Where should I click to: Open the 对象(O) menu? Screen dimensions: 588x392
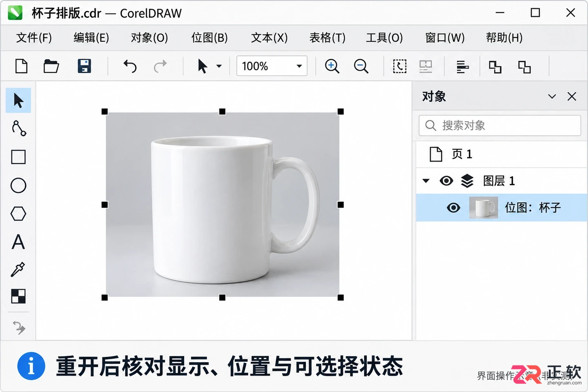pyautogui.click(x=149, y=38)
